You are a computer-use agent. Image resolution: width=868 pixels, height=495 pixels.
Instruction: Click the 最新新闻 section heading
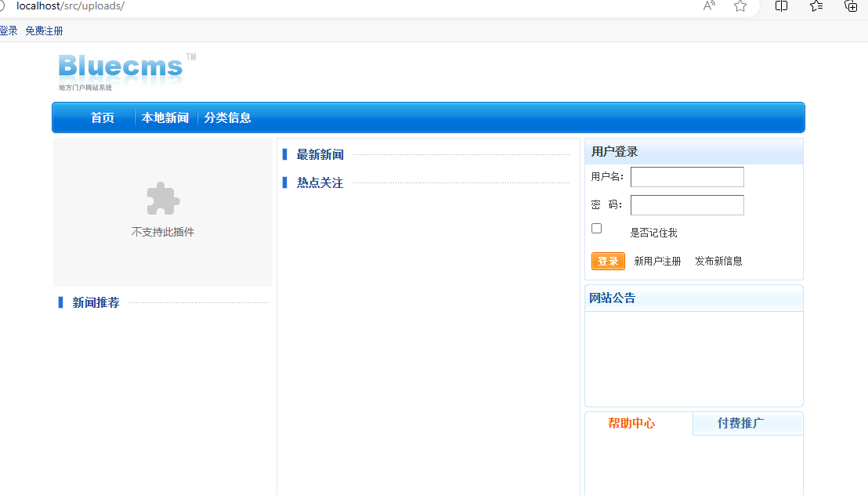320,154
